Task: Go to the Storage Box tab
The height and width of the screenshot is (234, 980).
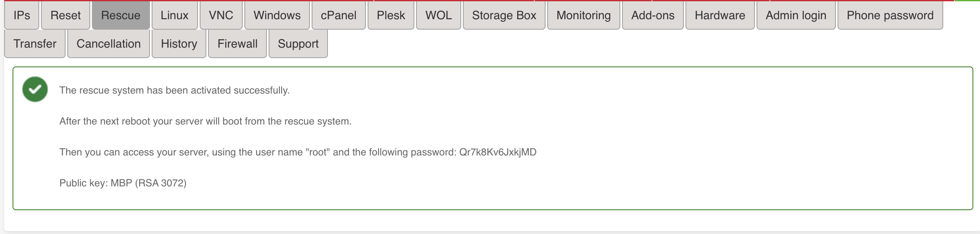Action: click(504, 15)
